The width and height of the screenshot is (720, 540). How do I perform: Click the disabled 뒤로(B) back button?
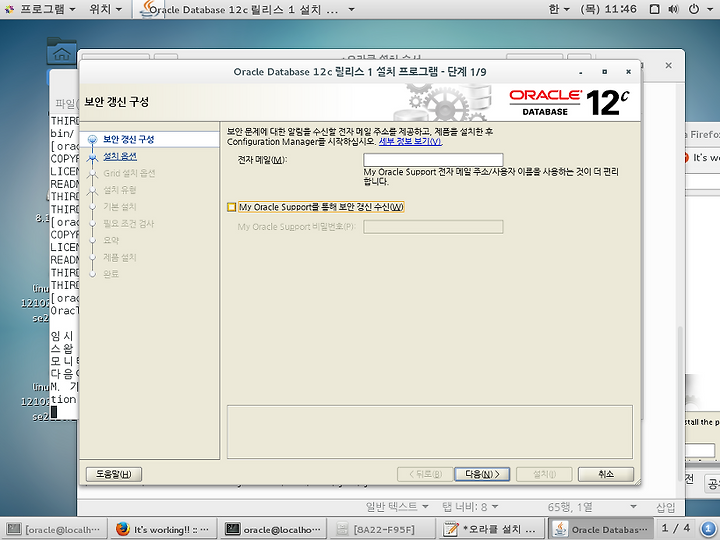[425, 474]
